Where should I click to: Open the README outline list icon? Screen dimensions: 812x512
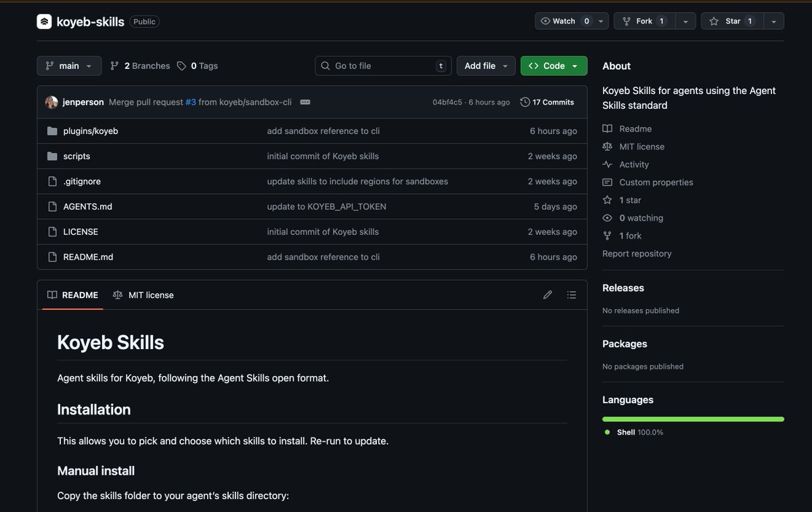[x=572, y=295]
